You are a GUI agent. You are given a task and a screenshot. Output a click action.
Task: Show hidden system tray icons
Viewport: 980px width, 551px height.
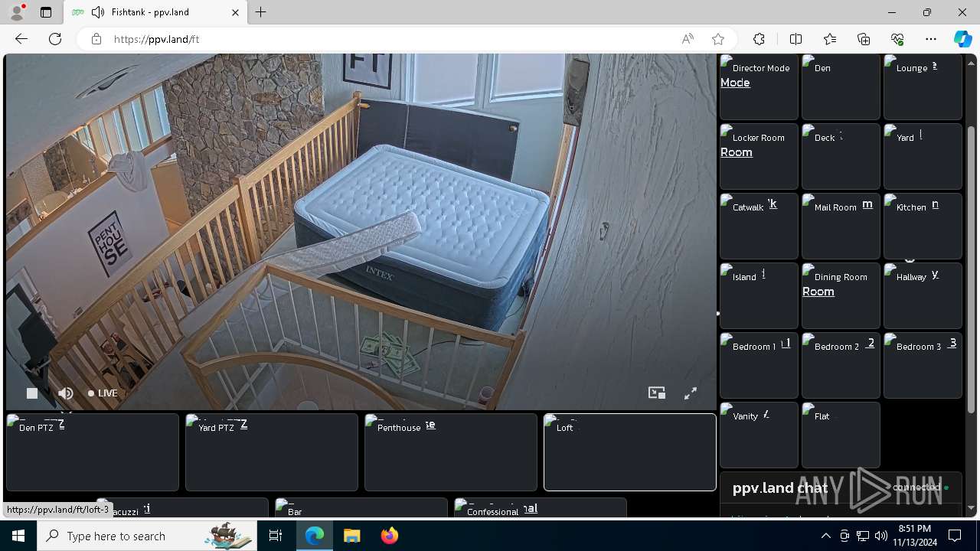[x=825, y=536]
